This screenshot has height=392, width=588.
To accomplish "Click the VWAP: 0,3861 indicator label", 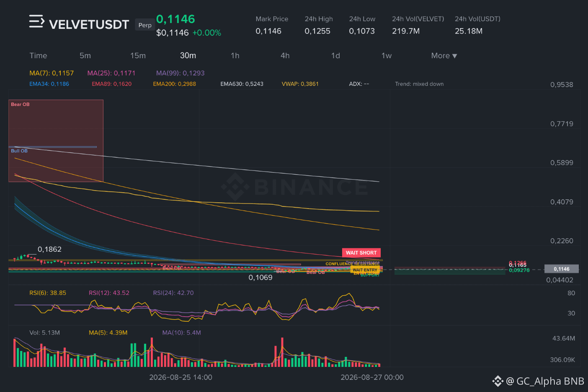I will [300, 84].
